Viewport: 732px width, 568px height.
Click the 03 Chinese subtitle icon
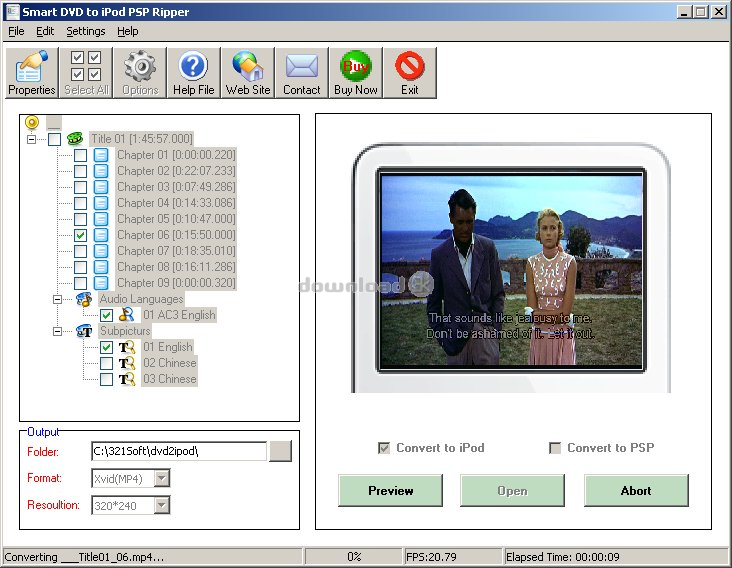(127, 379)
